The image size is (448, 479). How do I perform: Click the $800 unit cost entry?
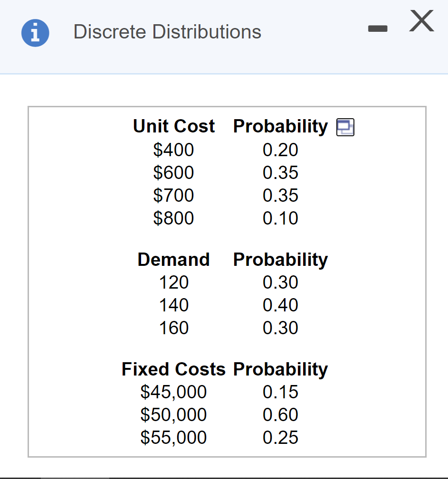(x=174, y=218)
